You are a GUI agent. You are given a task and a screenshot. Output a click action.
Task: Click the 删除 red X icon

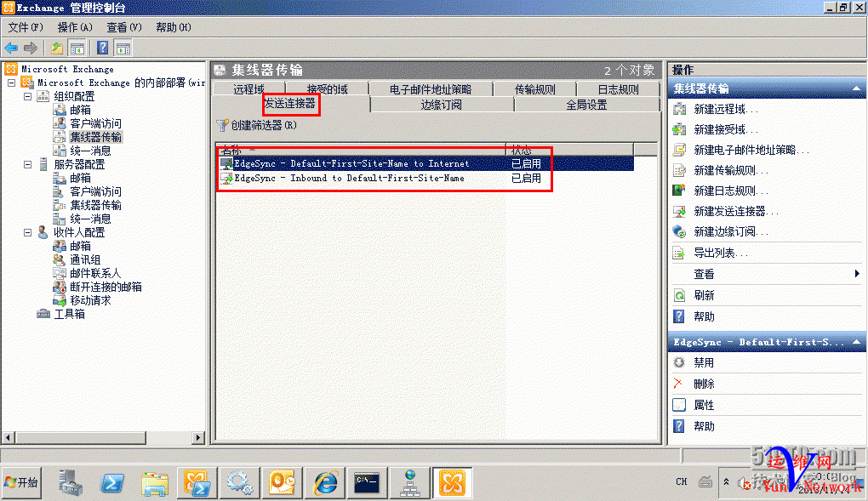tap(679, 384)
